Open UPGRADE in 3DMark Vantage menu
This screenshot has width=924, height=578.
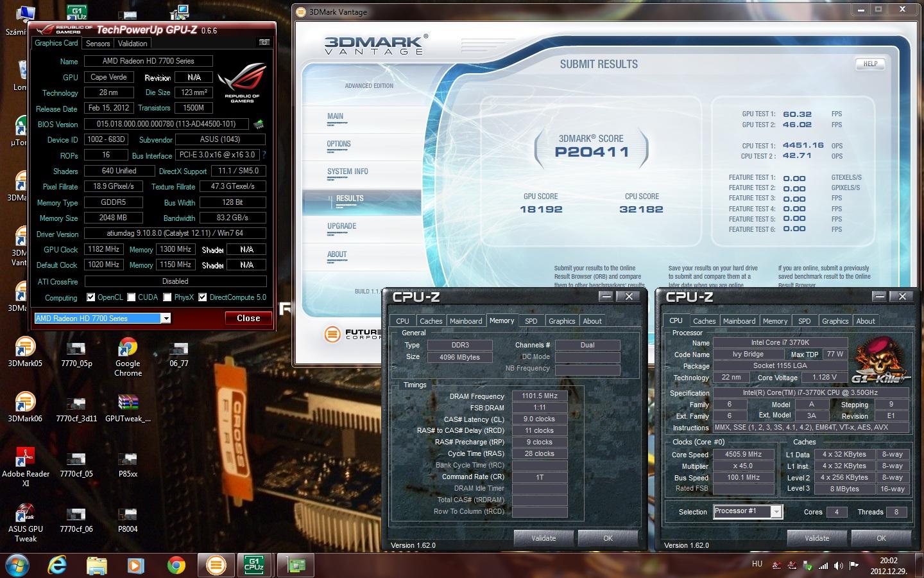click(x=341, y=226)
